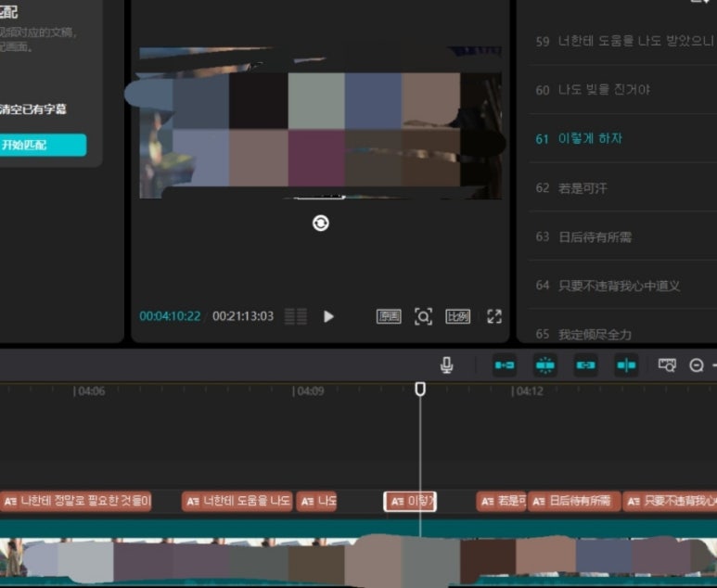
Task: Toggle linkage icon in timeline toolbar
Action: (x=586, y=365)
